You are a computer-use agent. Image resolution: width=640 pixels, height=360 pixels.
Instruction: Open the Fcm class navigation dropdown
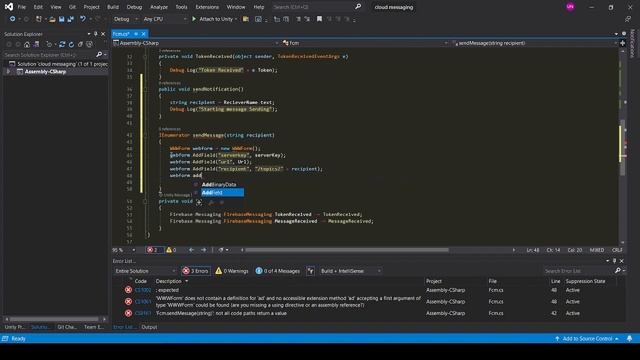point(365,43)
